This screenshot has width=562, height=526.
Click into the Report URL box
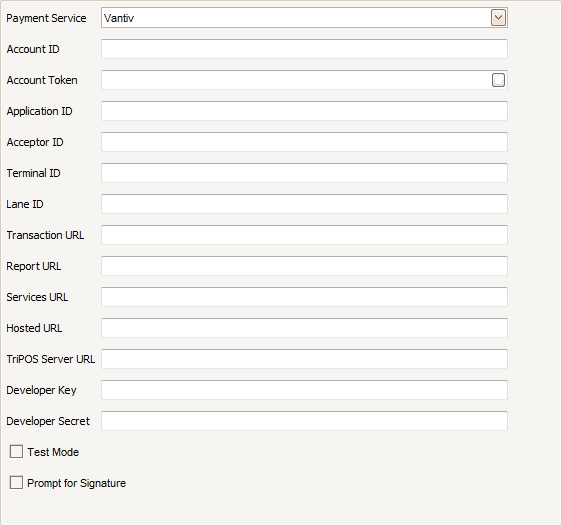(x=304, y=266)
